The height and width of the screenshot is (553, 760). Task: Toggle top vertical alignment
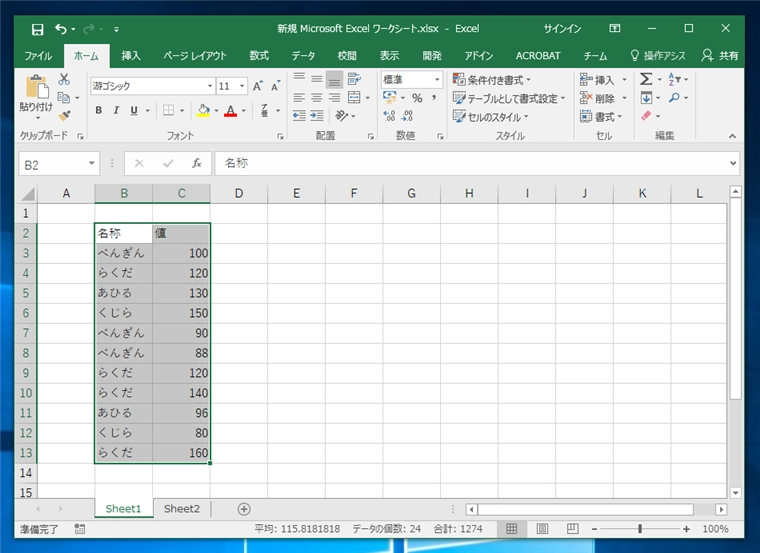[x=299, y=78]
